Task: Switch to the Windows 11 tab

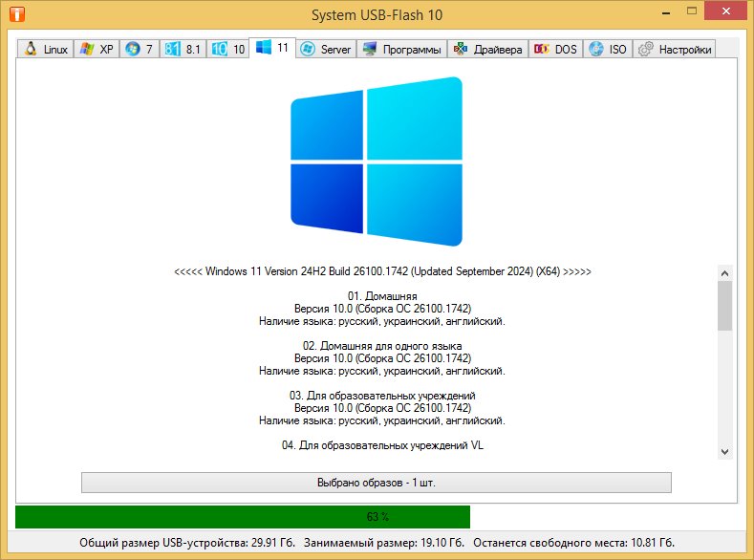Action: 272,48
